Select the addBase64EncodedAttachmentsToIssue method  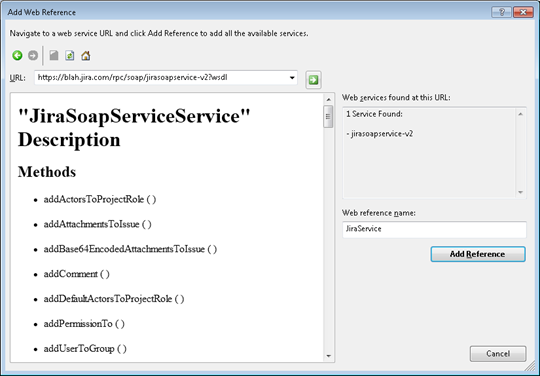click(130, 249)
